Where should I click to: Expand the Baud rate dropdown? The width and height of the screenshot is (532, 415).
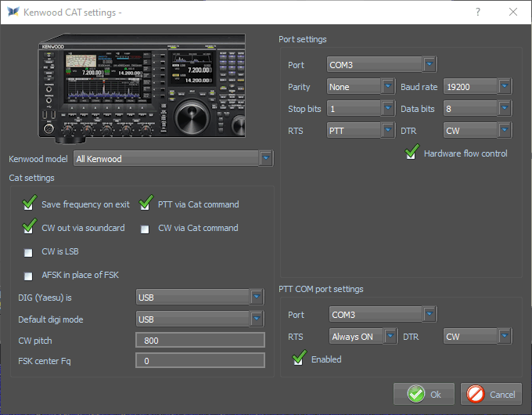tap(505, 87)
